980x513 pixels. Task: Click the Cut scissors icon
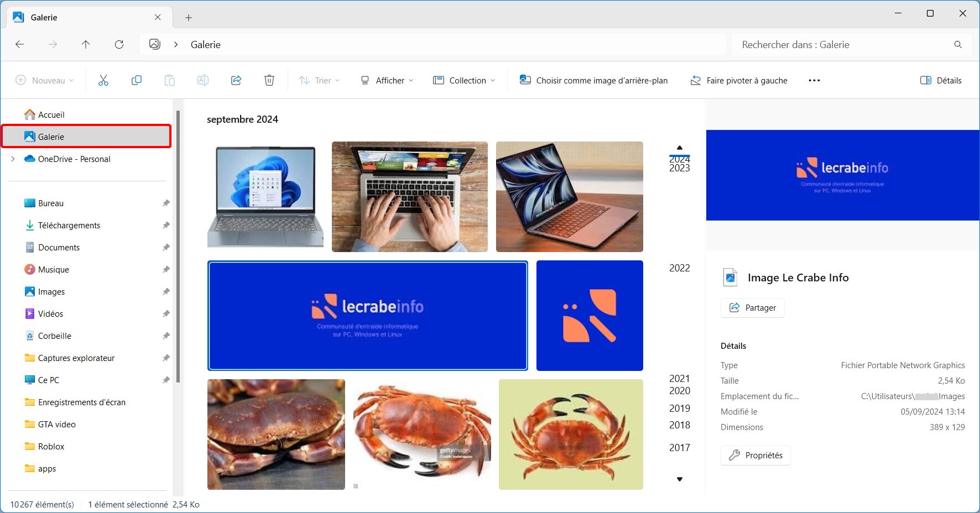point(103,80)
